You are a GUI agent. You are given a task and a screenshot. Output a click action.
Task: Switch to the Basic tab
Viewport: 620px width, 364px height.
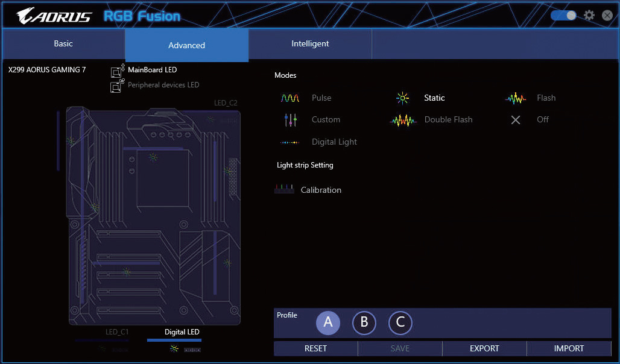63,44
